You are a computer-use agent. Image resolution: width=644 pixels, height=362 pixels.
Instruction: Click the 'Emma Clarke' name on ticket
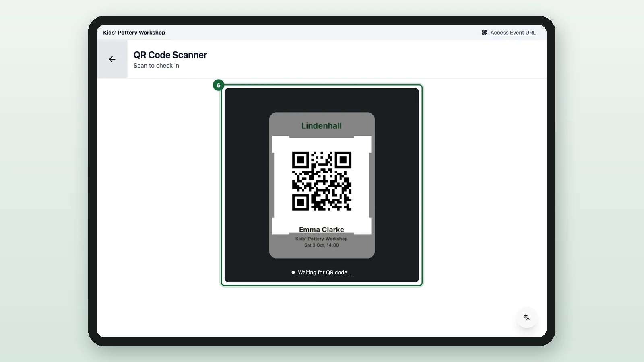pos(322,230)
